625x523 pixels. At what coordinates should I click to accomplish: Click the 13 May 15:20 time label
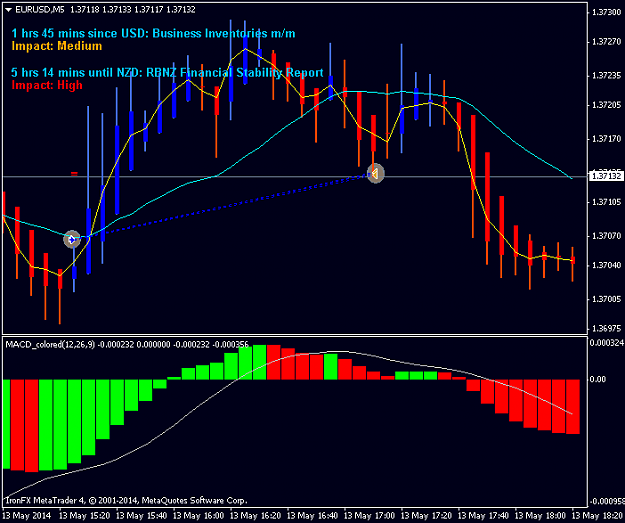85,515
